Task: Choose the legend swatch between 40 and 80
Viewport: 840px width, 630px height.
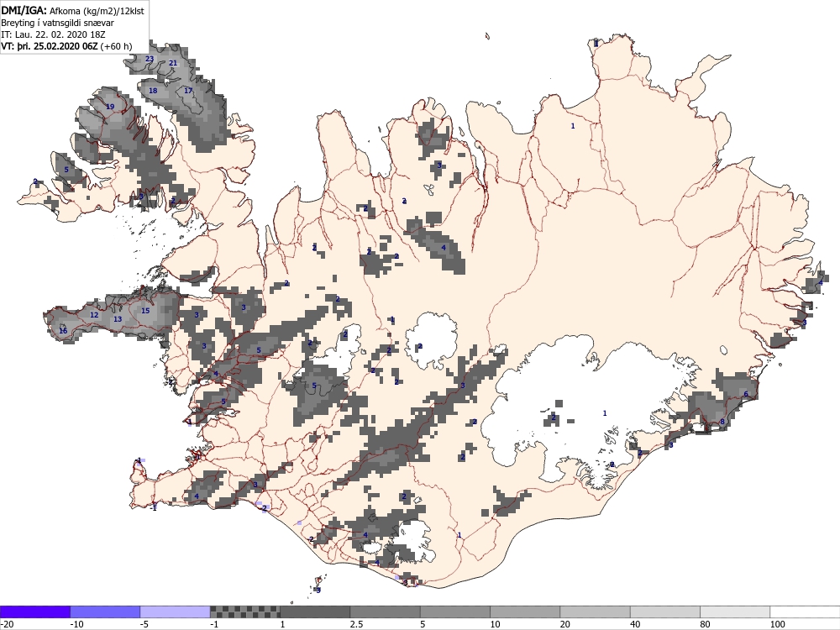Action: click(665, 612)
